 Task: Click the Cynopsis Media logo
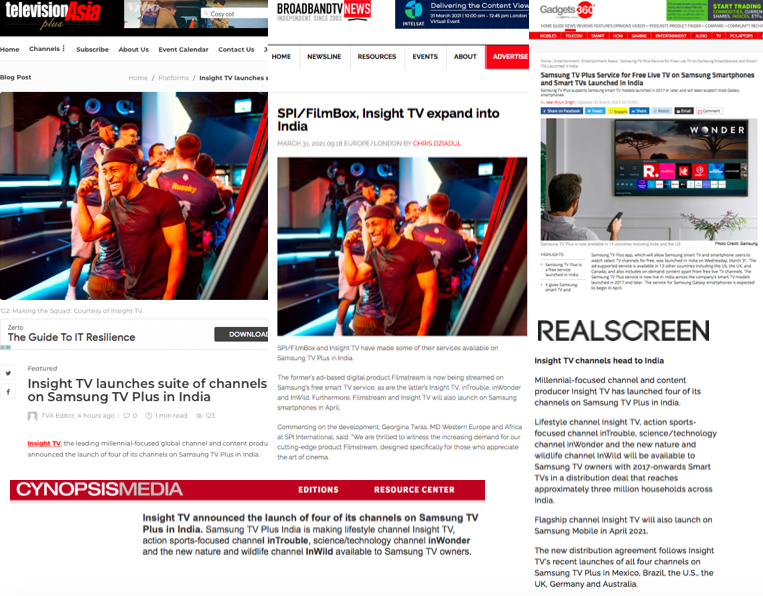tap(99, 489)
